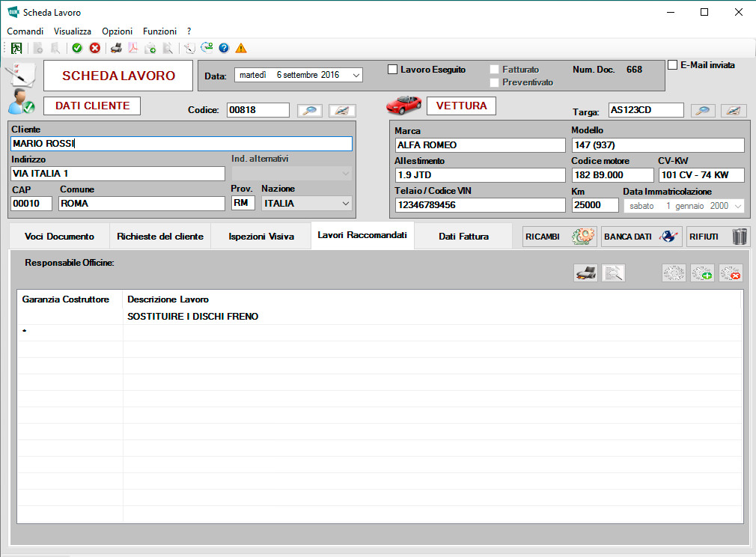Click into the Targa input field
This screenshot has width=756, height=557.
tap(645, 111)
